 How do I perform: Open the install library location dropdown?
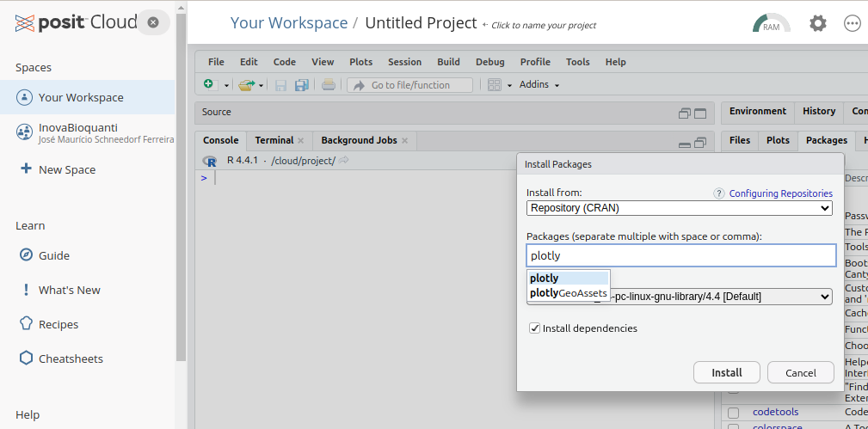680,297
